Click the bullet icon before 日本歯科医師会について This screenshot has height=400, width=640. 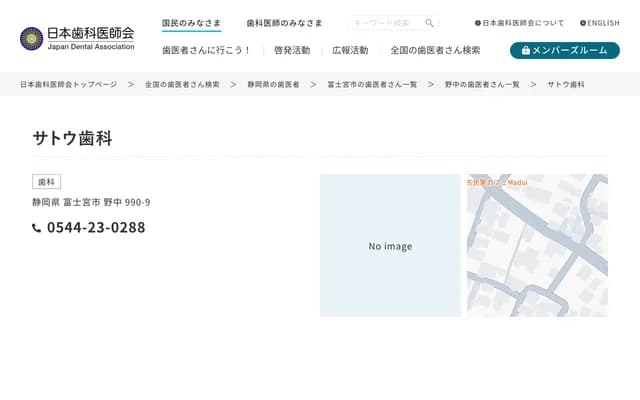pos(478,23)
